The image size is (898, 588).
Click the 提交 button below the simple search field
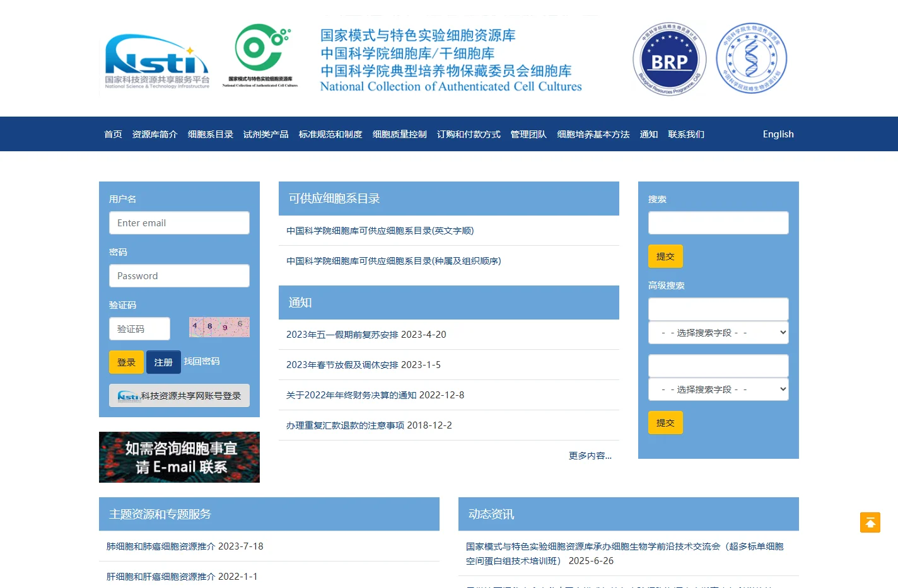tap(665, 257)
